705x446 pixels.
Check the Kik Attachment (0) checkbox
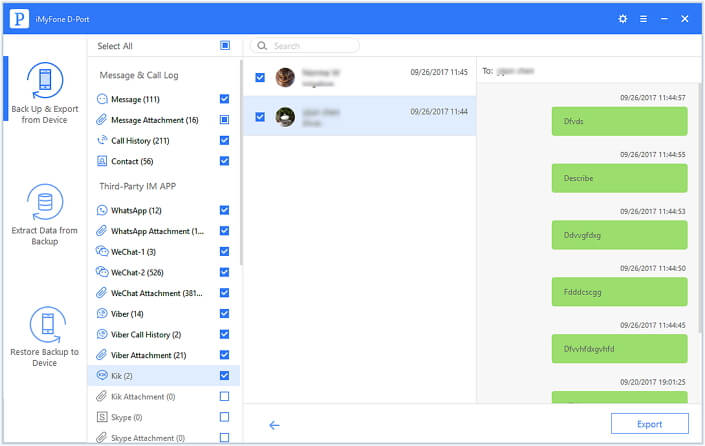(x=224, y=396)
